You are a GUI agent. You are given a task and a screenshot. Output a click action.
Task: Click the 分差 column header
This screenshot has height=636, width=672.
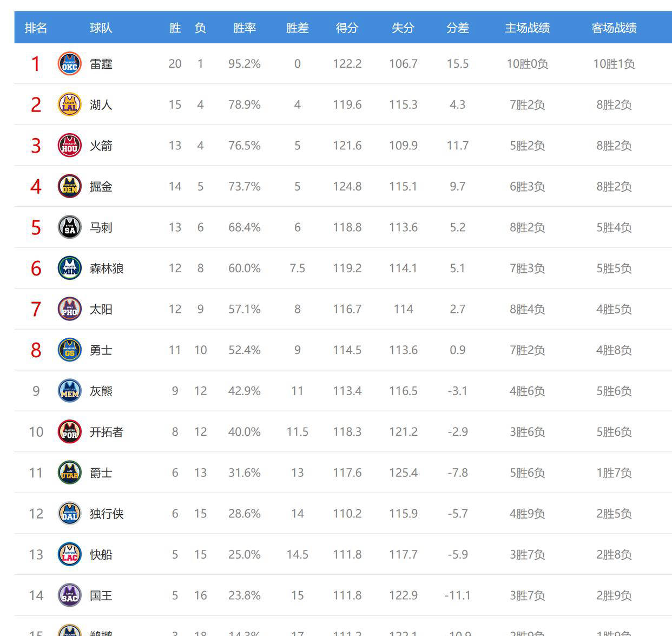coord(457,28)
